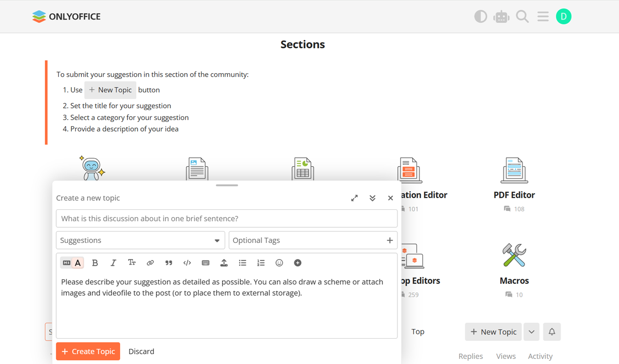Expand composer to fullscreen
The height and width of the screenshot is (364, 619).
354,198
